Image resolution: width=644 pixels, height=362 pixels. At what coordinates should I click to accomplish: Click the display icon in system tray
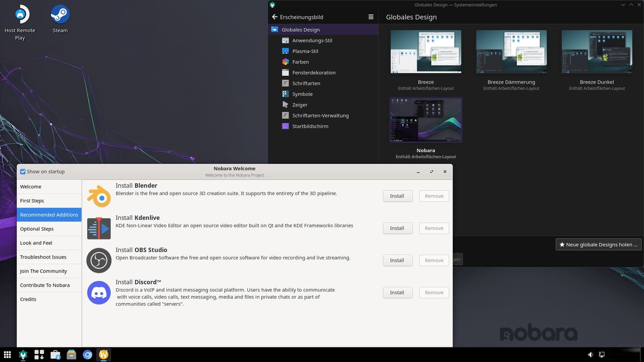[x=602, y=355]
